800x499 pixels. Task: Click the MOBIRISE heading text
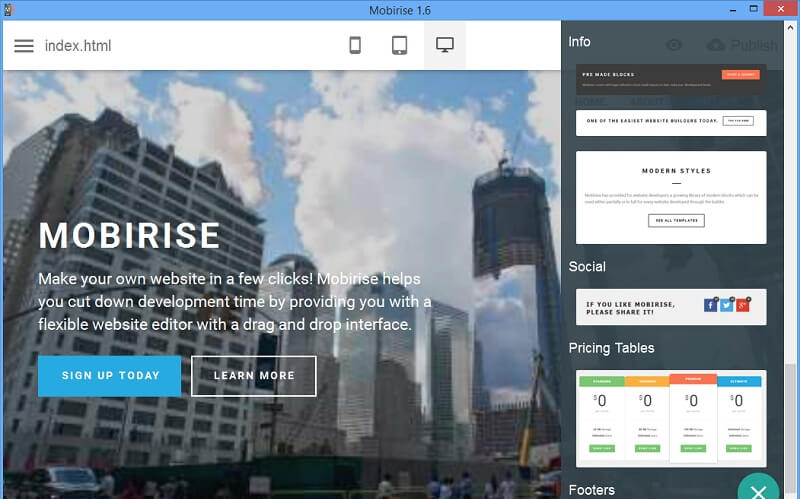click(x=129, y=236)
